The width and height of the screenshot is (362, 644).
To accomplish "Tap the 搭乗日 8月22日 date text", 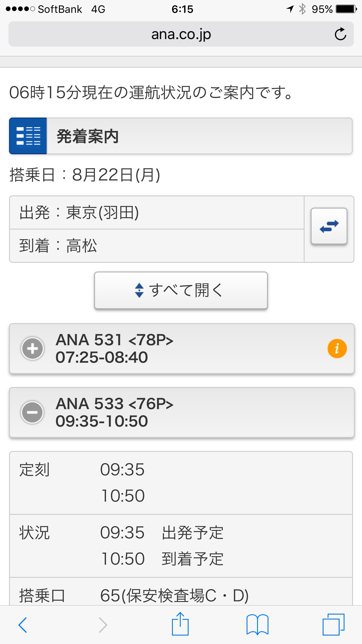I will [85, 175].
